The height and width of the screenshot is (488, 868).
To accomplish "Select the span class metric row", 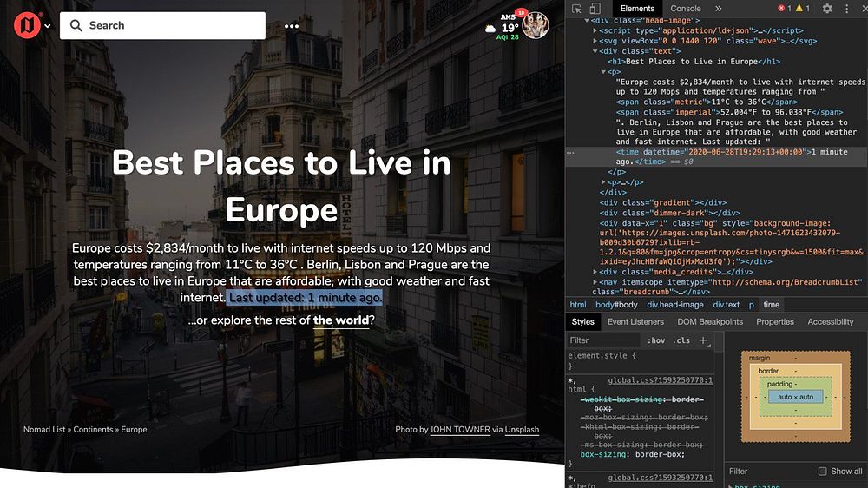I will point(707,102).
